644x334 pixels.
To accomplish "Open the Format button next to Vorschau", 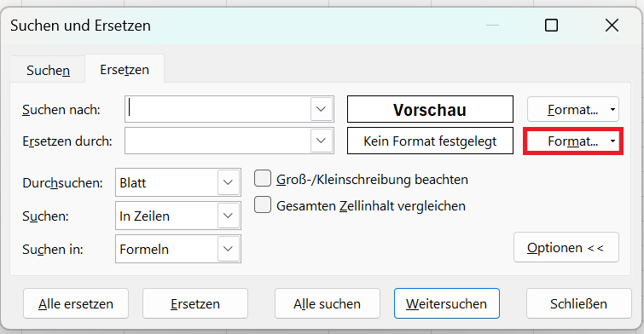I will click(573, 110).
